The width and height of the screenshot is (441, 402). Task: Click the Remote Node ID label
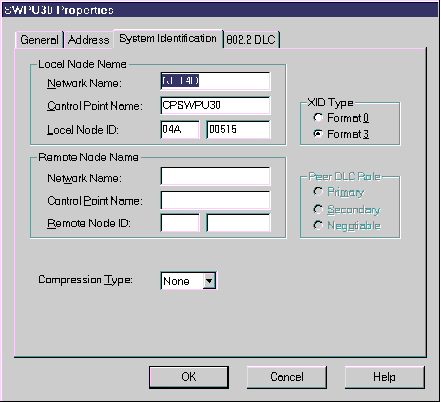coord(89,223)
